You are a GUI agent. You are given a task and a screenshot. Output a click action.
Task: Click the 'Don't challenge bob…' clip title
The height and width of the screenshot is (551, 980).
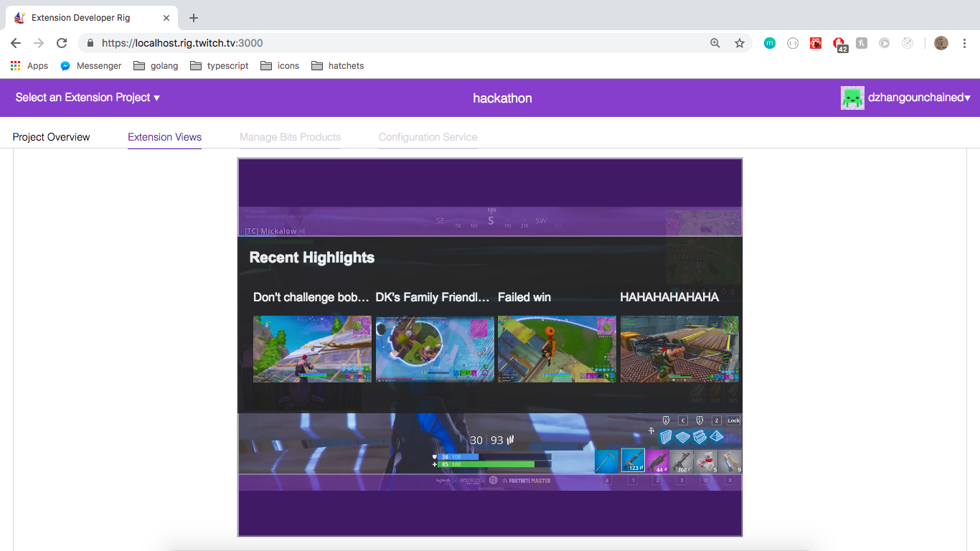pyautogui.click(x=312, y=297)
